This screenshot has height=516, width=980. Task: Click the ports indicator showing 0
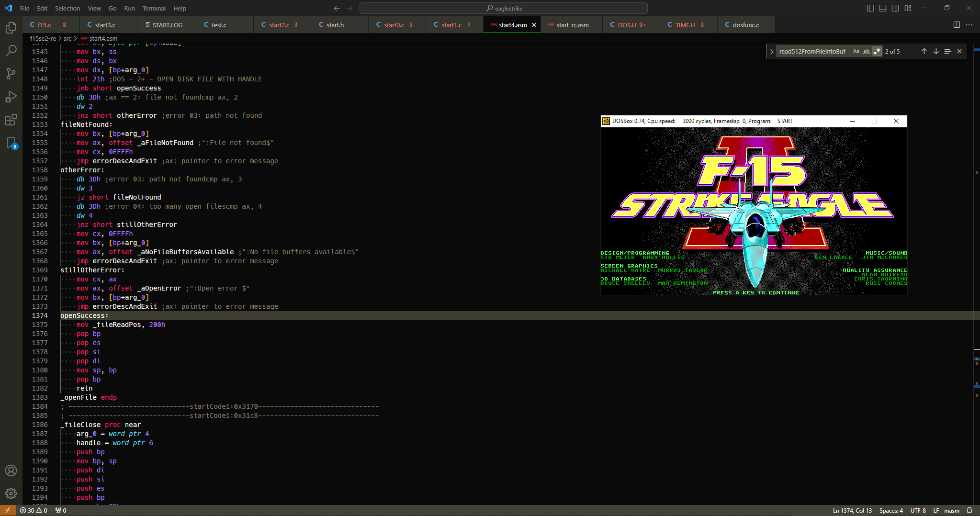click(x=61, y=510)
